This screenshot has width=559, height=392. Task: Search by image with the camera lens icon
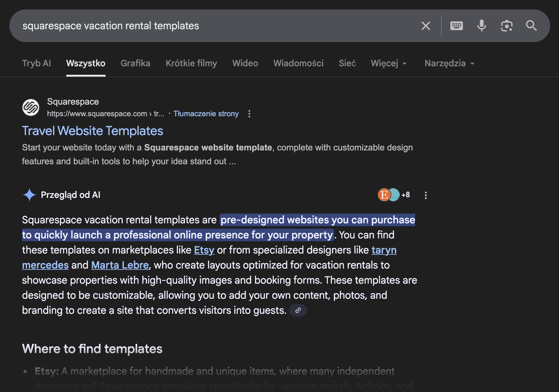click(507, 26)
